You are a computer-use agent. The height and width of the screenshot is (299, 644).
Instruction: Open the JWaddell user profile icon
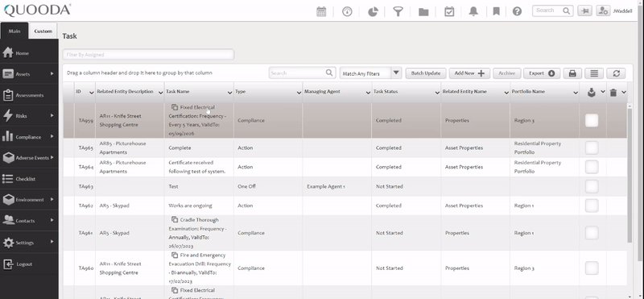[x=603, y=11]
